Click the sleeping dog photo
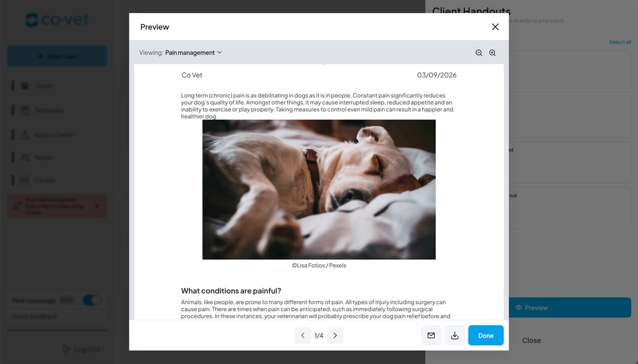The height and width of the screenshot is (364, 638). (319, 190)
